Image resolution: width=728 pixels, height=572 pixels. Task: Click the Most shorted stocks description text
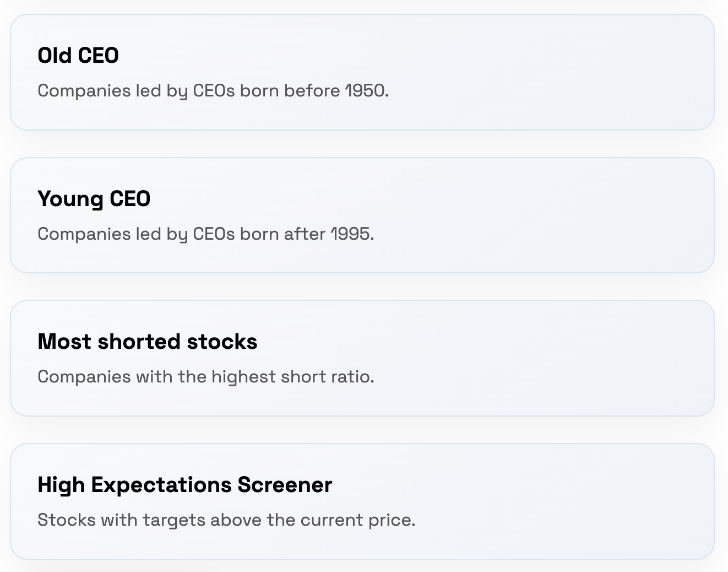tap(206, 376)
